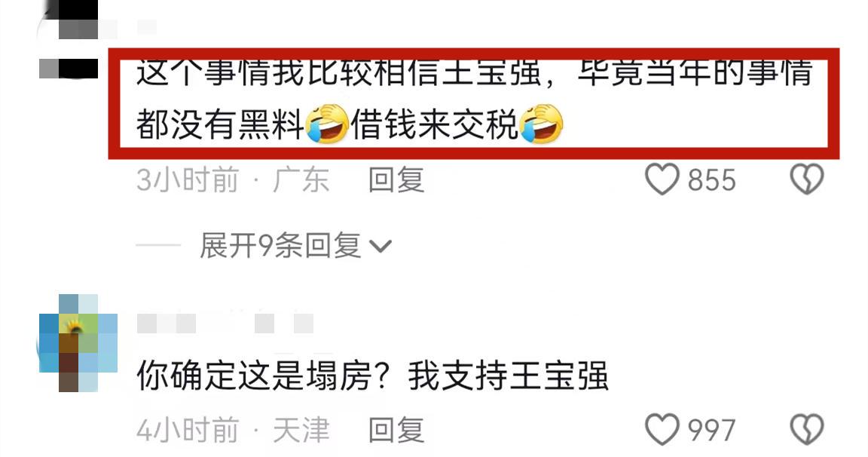Image resolution: width=868 pixels, height=457 pixels.
Task: Open the first commenter's blurred avatar
Action: click(69, 38)
